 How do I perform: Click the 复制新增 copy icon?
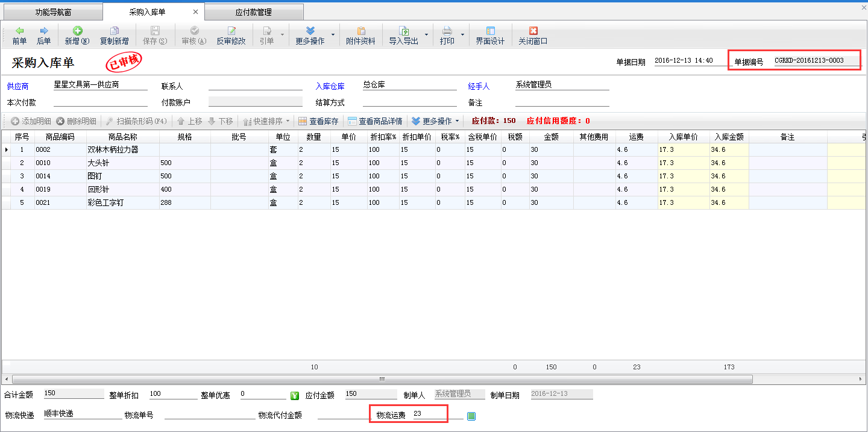(114, 31)
